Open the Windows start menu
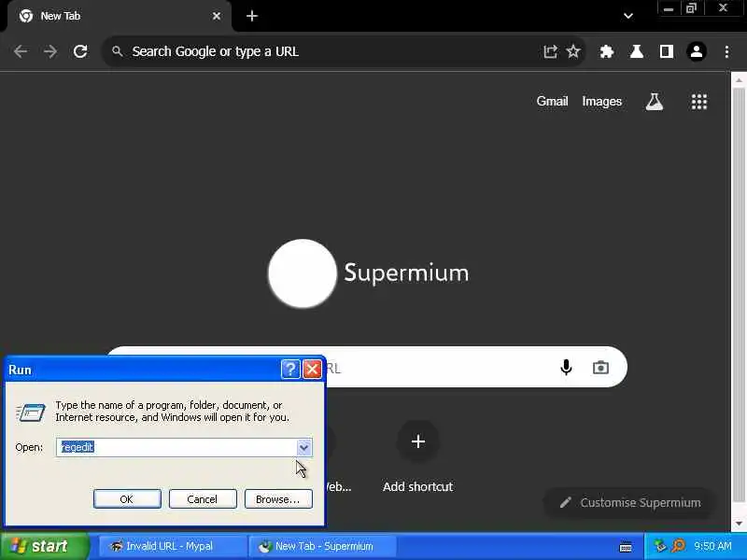Screen dimensions: 747x560 pyautogui.click(x=44, y=546)
